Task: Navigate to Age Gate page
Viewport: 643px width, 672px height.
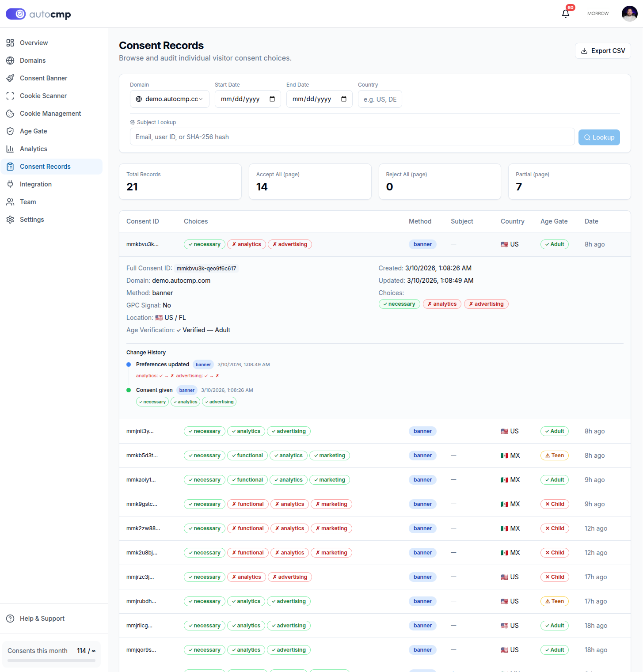Action: click(52, 131)
